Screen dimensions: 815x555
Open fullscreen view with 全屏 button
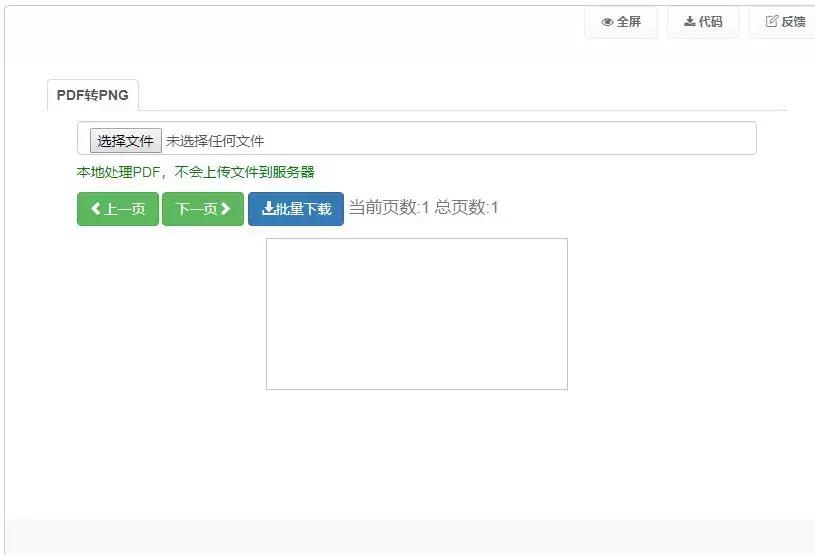[621, 22]
